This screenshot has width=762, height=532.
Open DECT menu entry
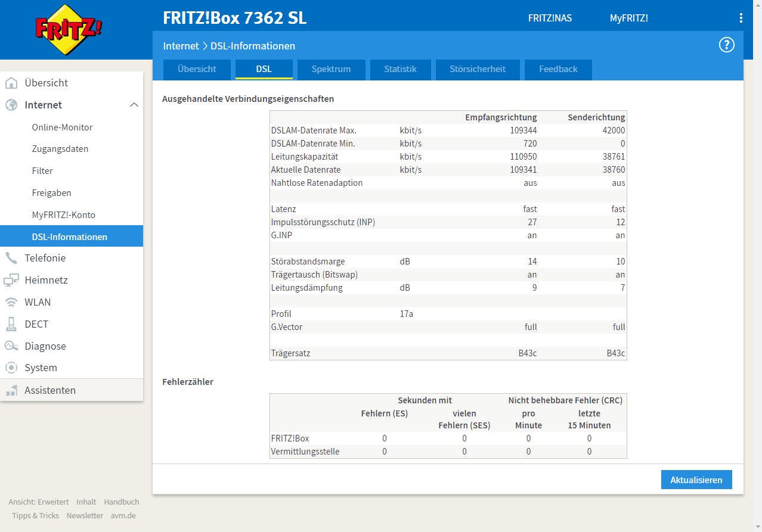pyautogui.click(x=72, y=324)
